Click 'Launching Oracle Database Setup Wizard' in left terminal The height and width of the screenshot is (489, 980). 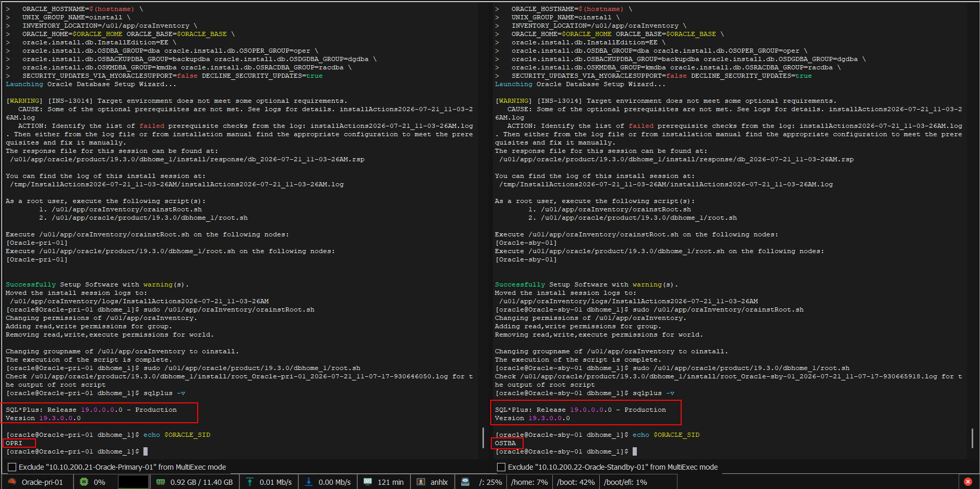91,84
